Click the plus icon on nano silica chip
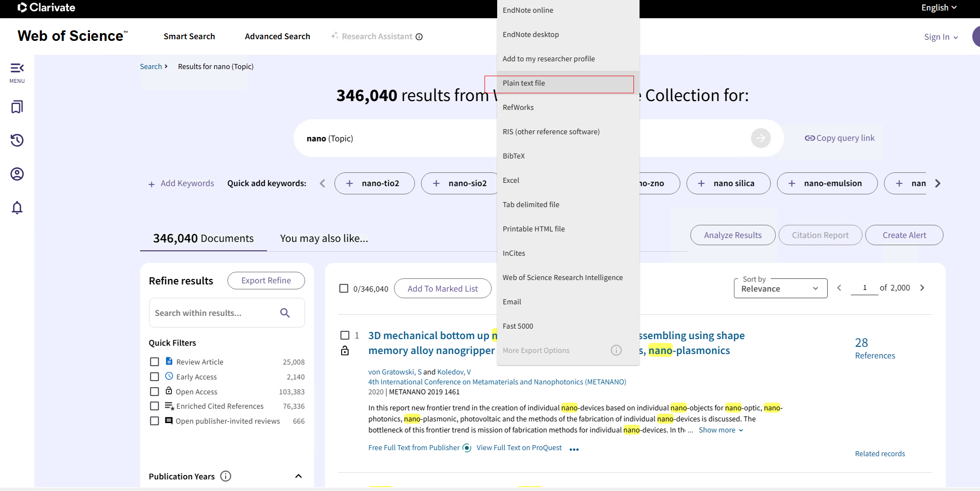 click(701, 183)
